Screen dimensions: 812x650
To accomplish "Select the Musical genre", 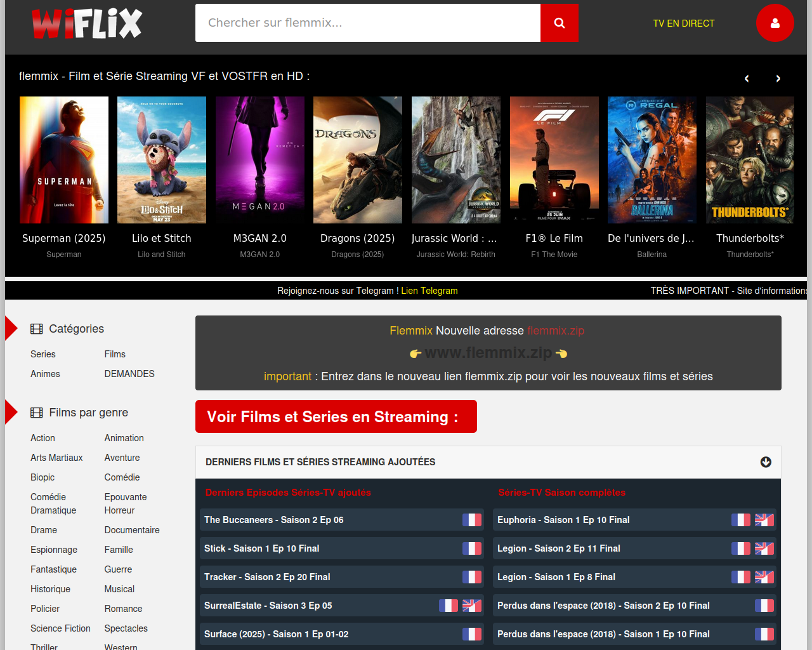I will tap(119, 589).
